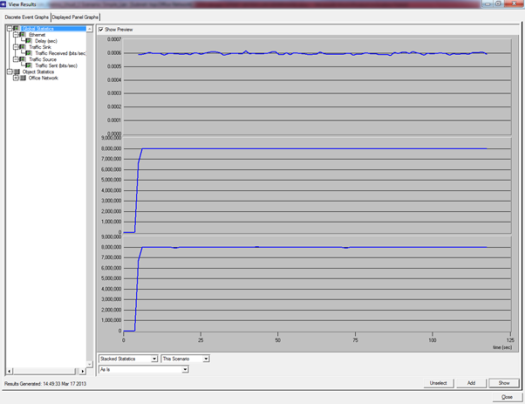Viewport: 525px width, 404px height.
Task: Switch to Displayed Panel Graphs tab
Action: point(75,17)
